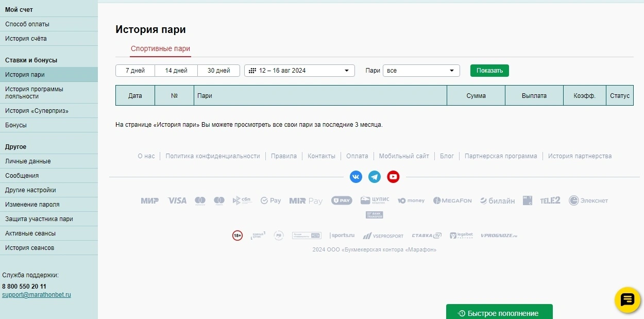Switch to the Спортивные пари tab

(160, 48)
